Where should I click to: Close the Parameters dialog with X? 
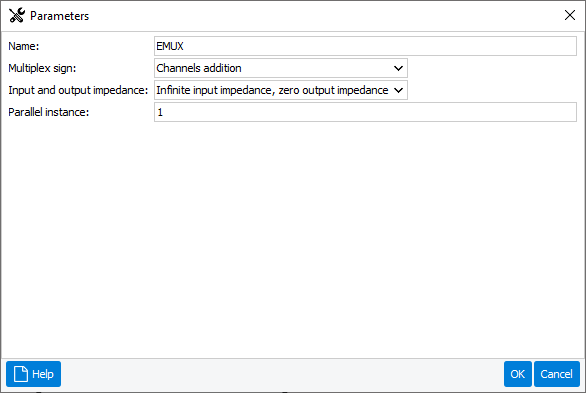tap(570, 15)
